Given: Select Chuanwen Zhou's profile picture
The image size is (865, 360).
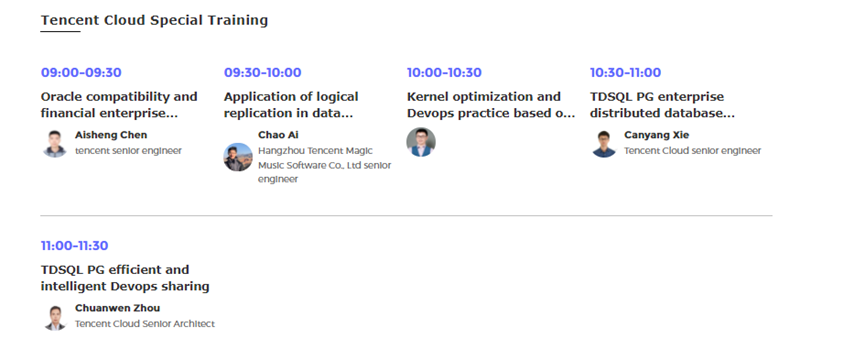Looking at the screenshot, I should [x=55, y=316].
